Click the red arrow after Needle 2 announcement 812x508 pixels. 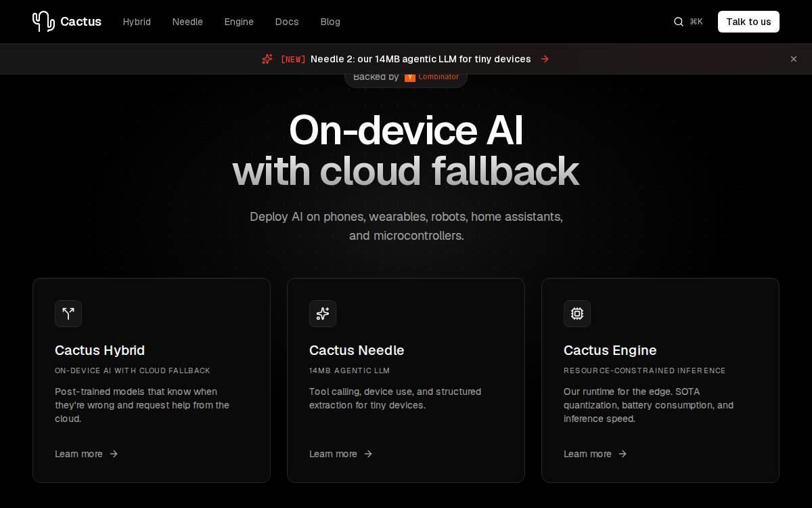pos(545,59)
